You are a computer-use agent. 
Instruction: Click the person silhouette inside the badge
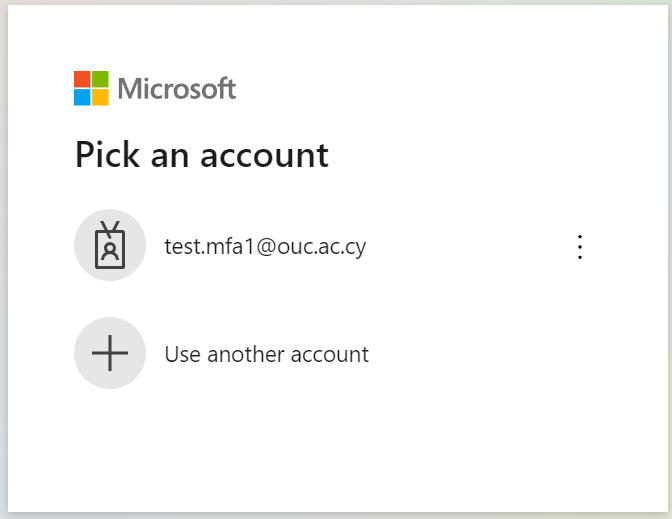pos(110,252)
